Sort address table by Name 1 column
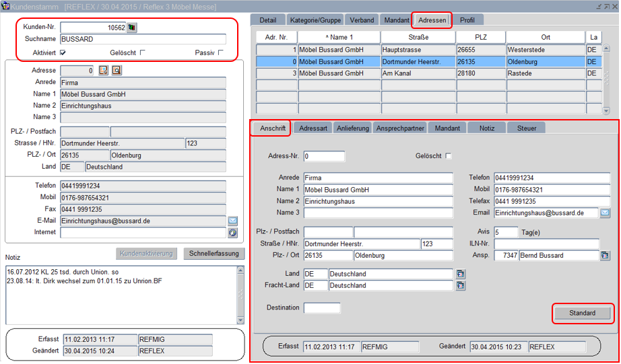The image size is (621, 364). point(339,37)
